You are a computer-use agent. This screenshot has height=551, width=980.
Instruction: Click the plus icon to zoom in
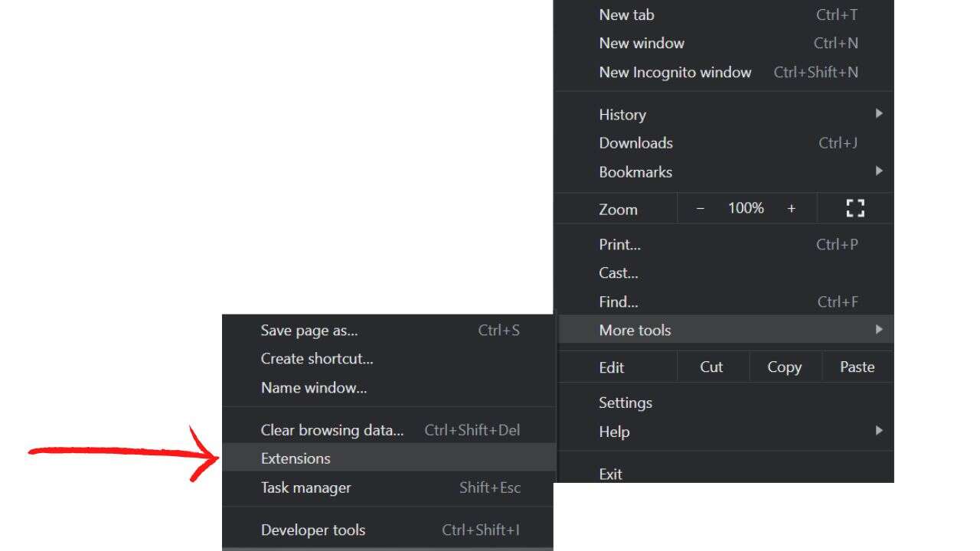792,207
